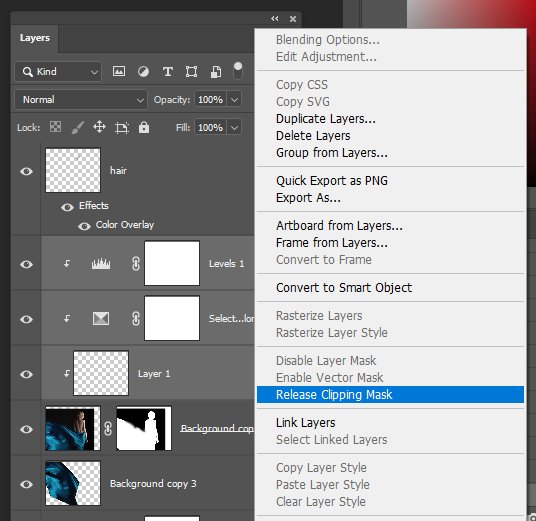Close the Layers panel

click(293, 19)
